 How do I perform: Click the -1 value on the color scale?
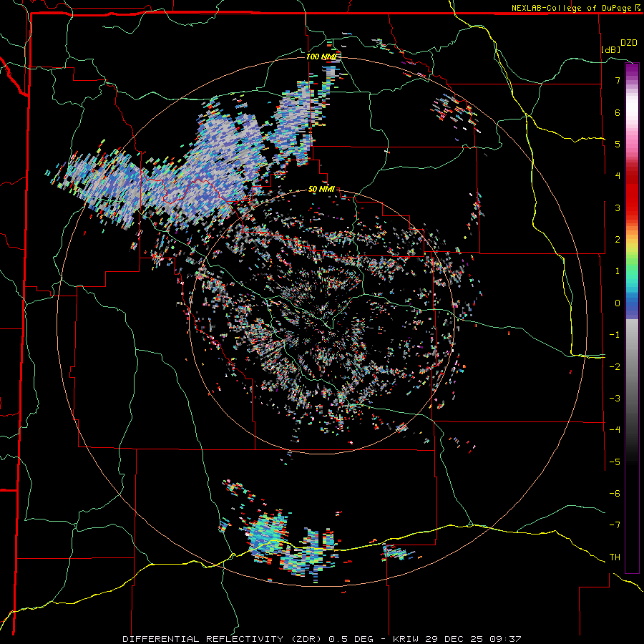(615, 335)
